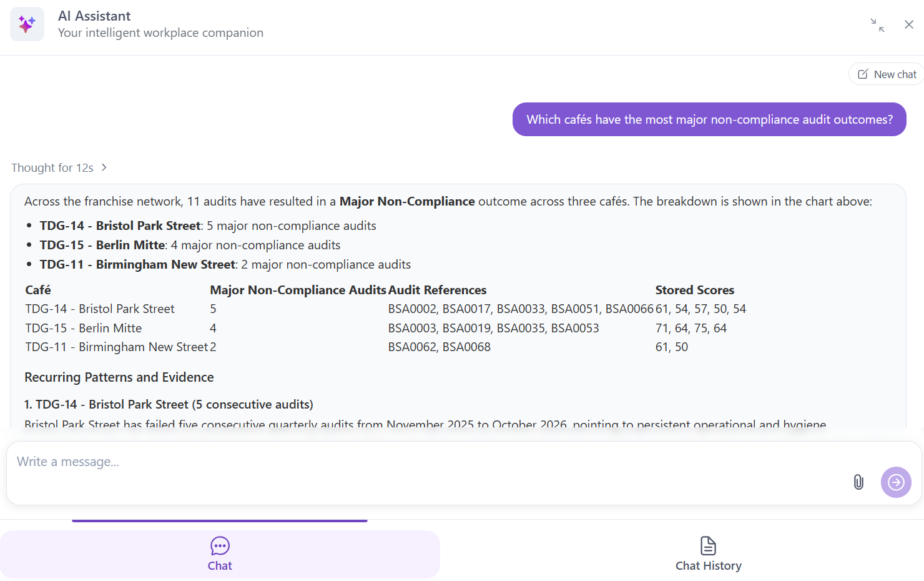
Task: Click the 'TDG-11 - Birmingham New Street' bullet point
Action: coord(225,264)
